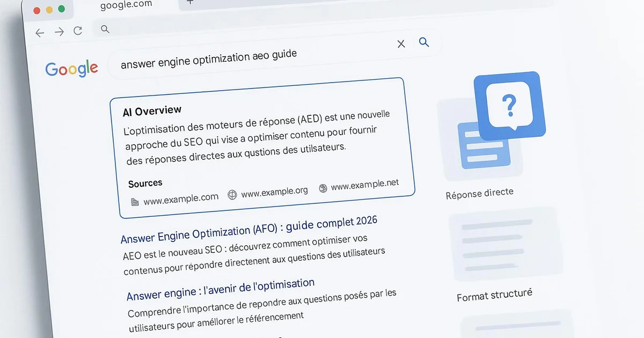Click the Sources label
Image resolution: width=644 pixels, height=338 pixels.
tap(145, 183)
